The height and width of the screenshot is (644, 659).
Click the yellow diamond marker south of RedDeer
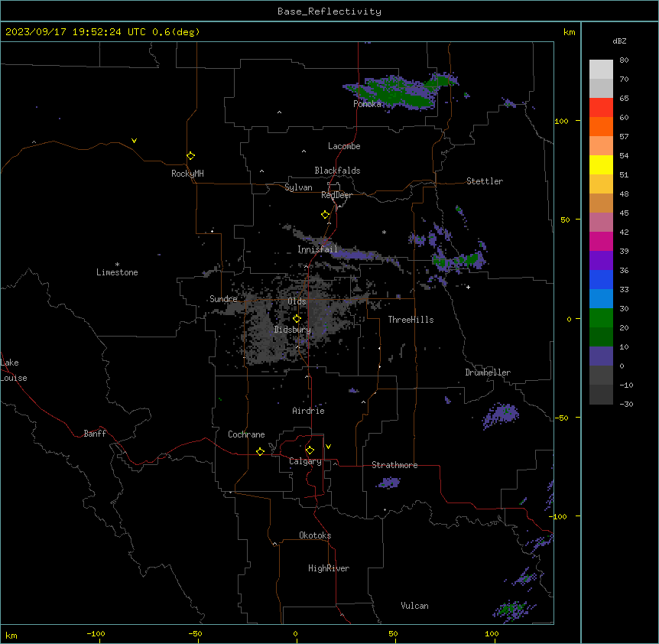325,215
